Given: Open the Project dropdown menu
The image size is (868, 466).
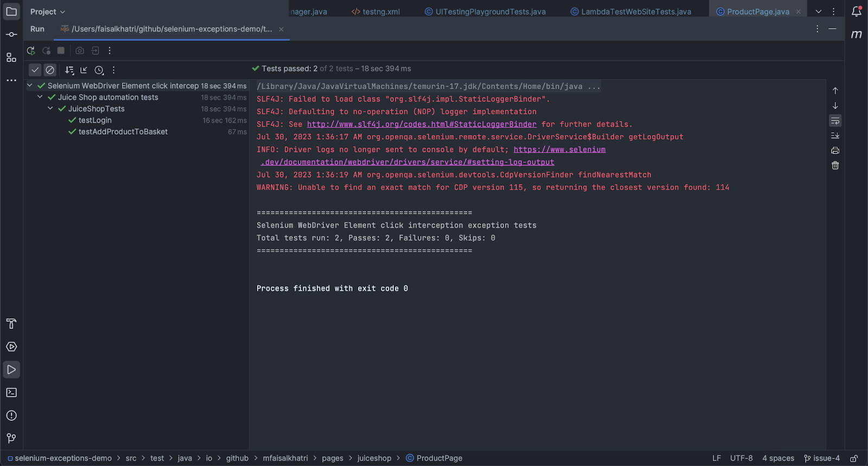Looking at the screenshot, I should pyautogui.click(x=47, y=11).
